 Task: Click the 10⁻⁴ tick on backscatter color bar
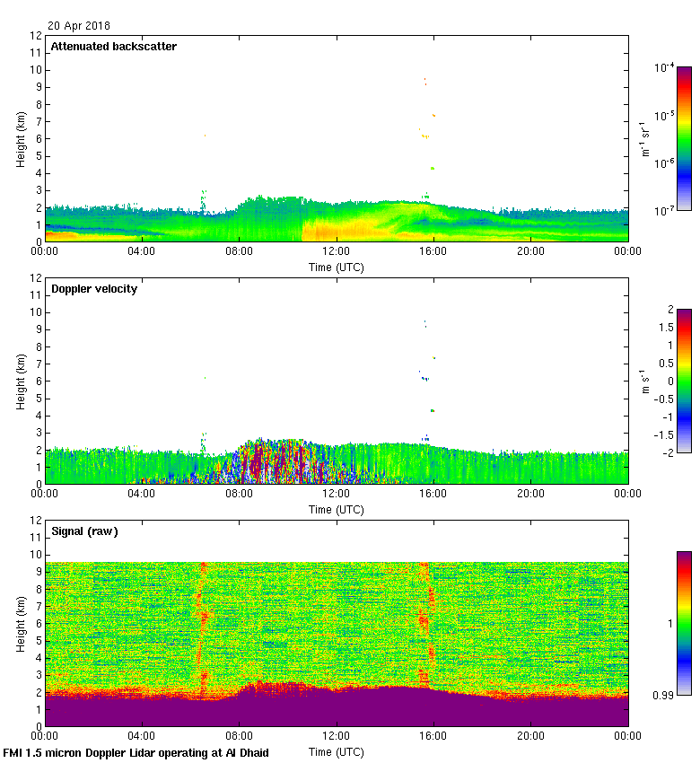[x=663, y=68]
